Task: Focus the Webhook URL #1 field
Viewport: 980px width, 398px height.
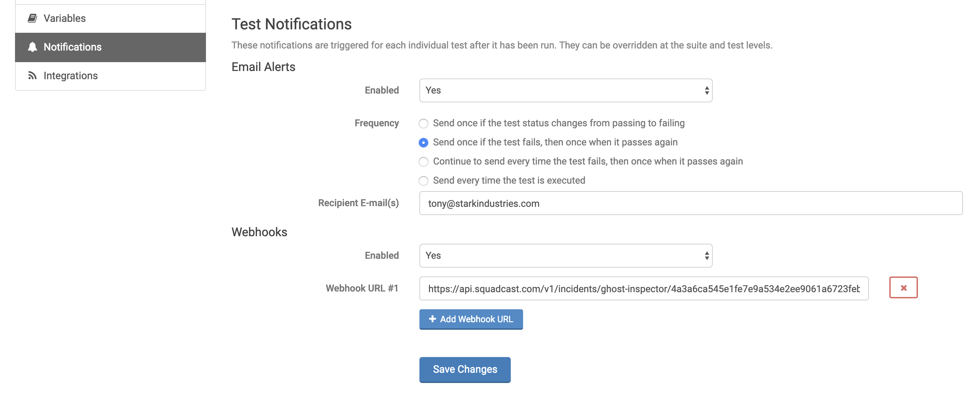Action: pyautogui.click(x=643, y=289)
